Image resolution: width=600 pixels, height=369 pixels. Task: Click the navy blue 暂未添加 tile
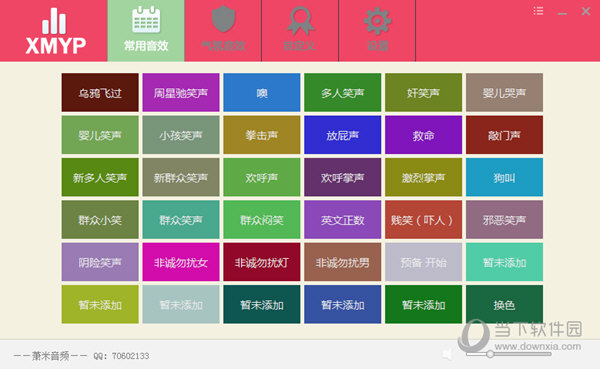coord(342,304)
